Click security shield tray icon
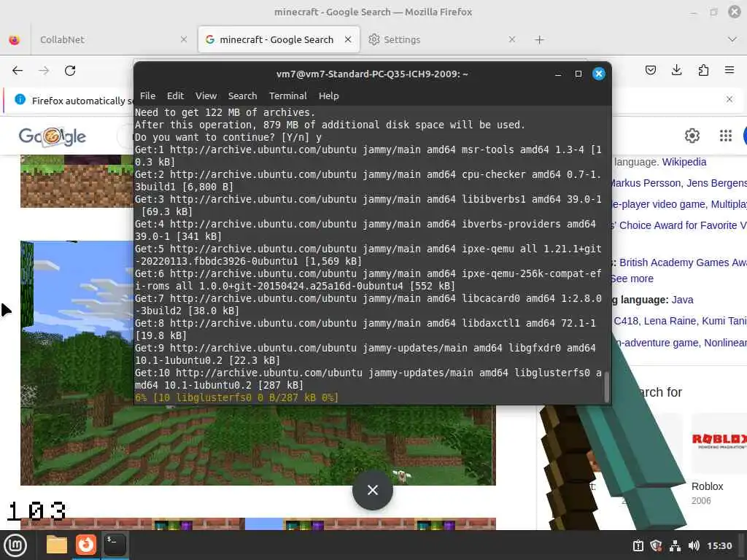747x560 pixels. pyautogui.click(x=656, y=545)
